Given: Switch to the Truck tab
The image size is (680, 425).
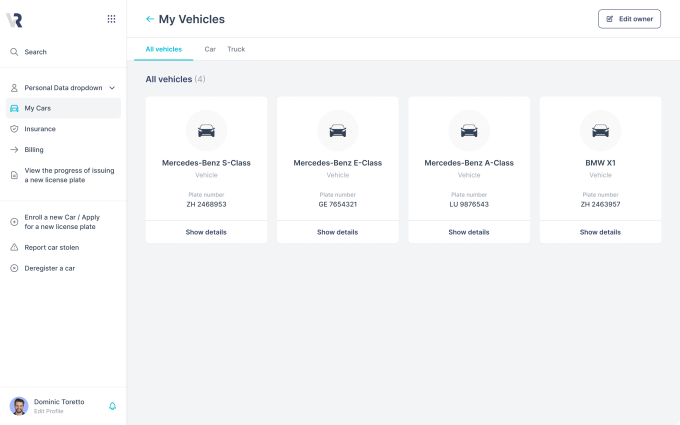Looking at the screenshot, I should [236, 49].
